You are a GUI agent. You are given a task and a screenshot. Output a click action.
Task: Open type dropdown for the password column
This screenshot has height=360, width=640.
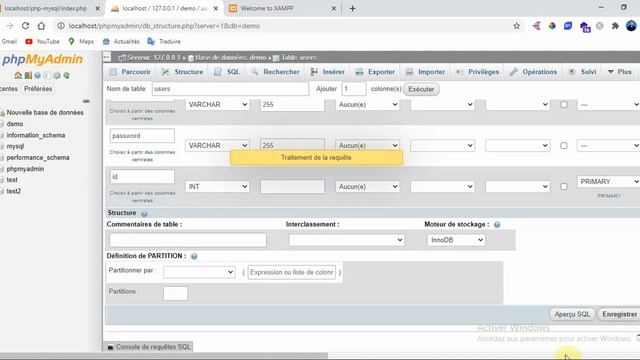(x=217, y=145)
